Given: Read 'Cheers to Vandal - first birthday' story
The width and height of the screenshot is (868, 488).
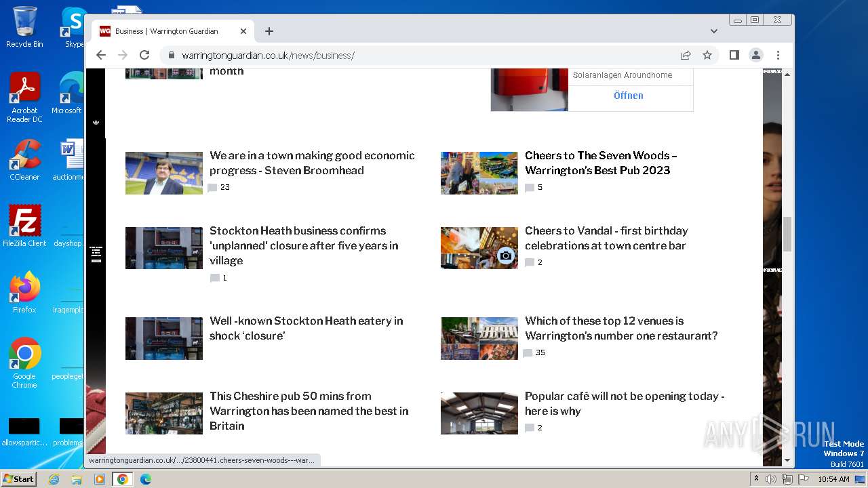Looking at the screenshot, I should pyautogui.click(x=606, y=238).
